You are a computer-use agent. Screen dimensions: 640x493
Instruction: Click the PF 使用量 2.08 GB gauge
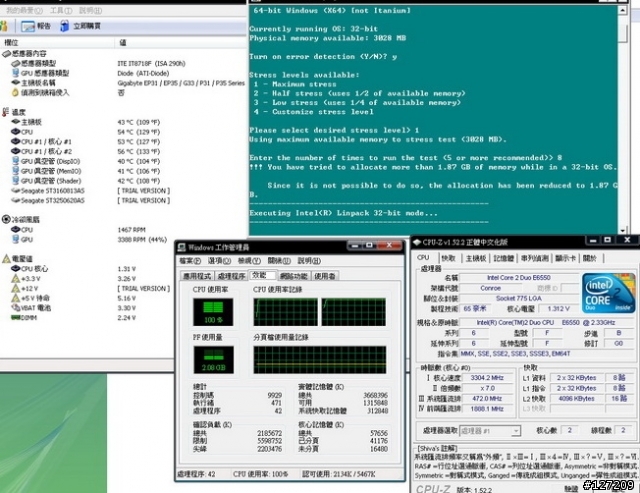[x=213, y=360]
